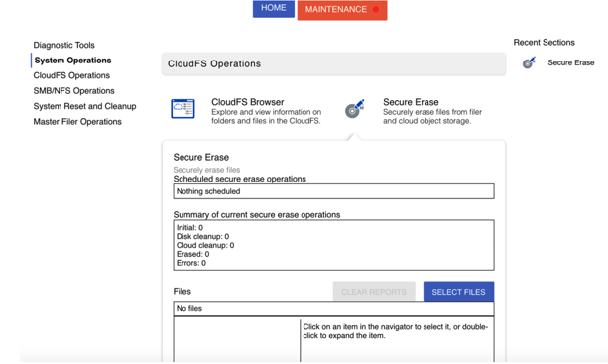Viewport: 608px width, 364px height.
Task: Click the SELECT FILES button
Action: (x=458, y=292)
